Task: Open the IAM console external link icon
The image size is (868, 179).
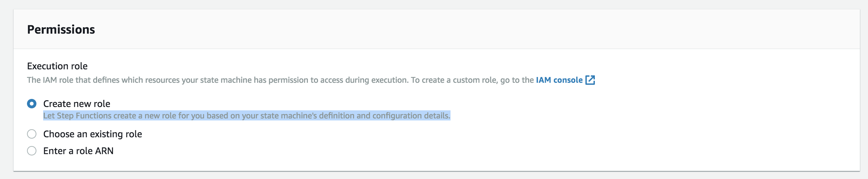Action: coord(590,80)
